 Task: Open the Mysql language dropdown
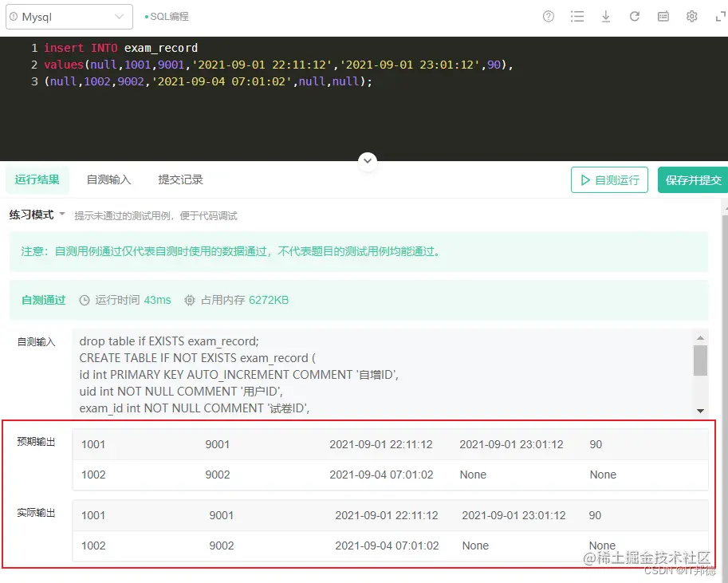(69, 17)
